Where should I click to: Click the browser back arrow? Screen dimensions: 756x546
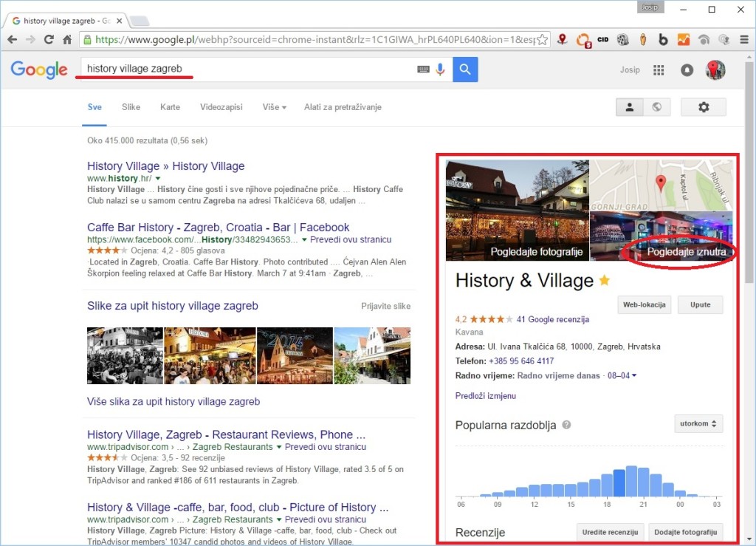[x=13, y=40]
